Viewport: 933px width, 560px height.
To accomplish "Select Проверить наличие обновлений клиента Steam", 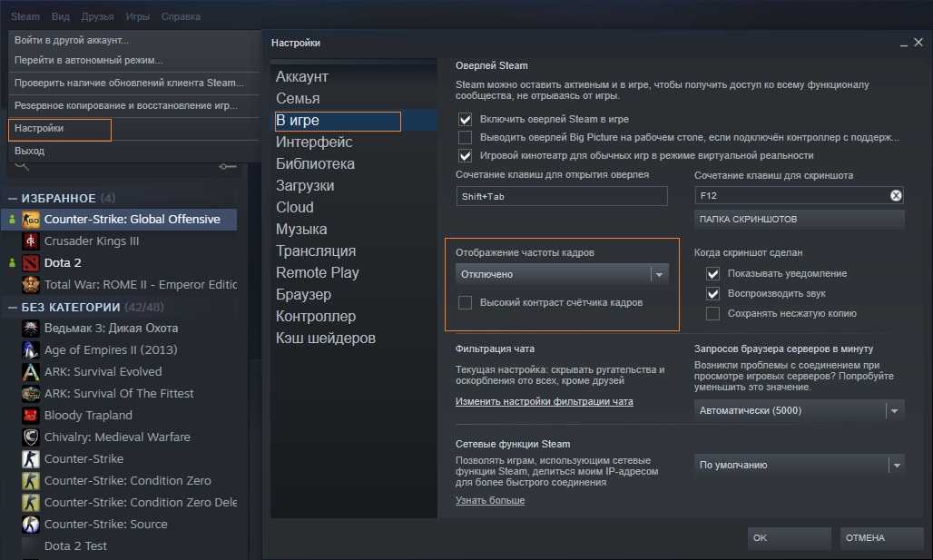I will [129, 83].
